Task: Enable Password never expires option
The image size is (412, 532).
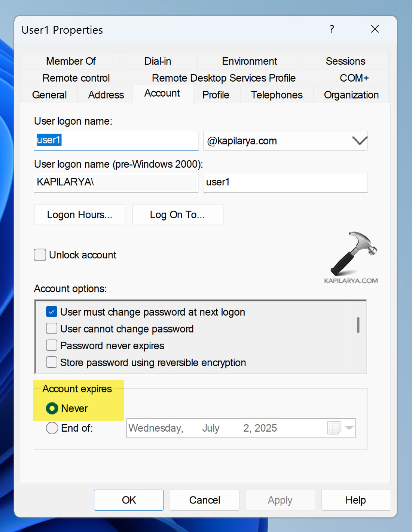Action: tap(52, 345)
